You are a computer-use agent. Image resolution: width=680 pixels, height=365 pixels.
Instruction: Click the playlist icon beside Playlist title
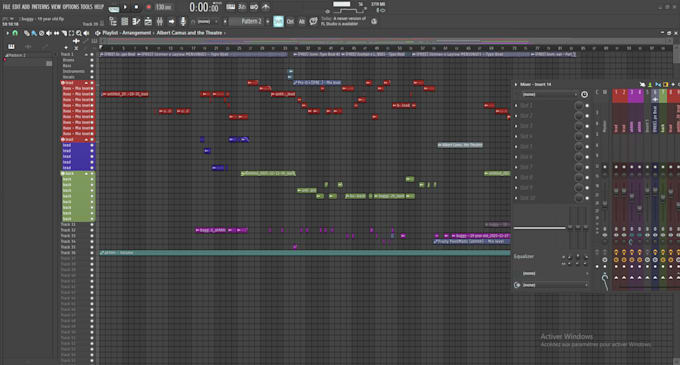click(x=98, y=33)
